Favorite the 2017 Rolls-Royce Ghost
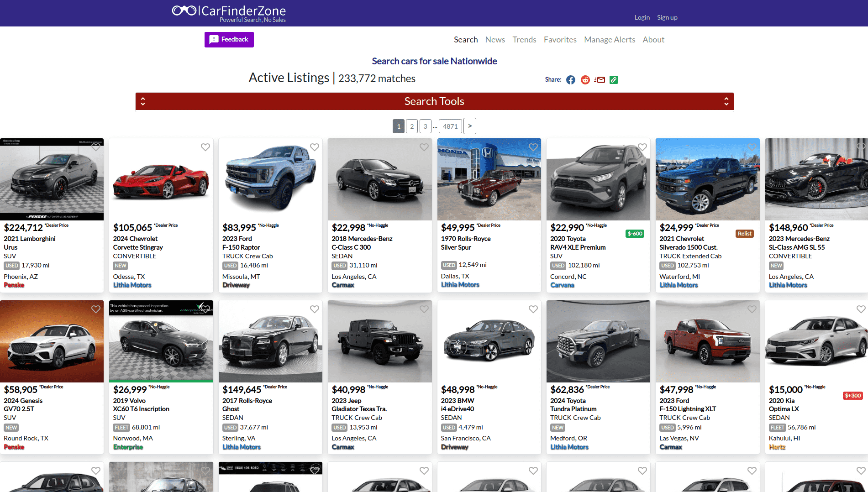The image size is (868, 492). click(x=315, y=309)
